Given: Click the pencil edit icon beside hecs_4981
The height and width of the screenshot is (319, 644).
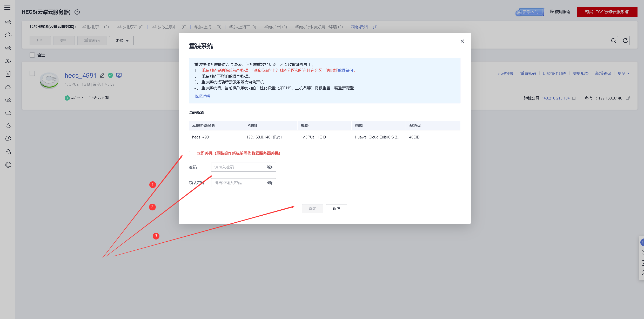Looking at the screenshot, I should pyautogui.click(x=102, y=76).
